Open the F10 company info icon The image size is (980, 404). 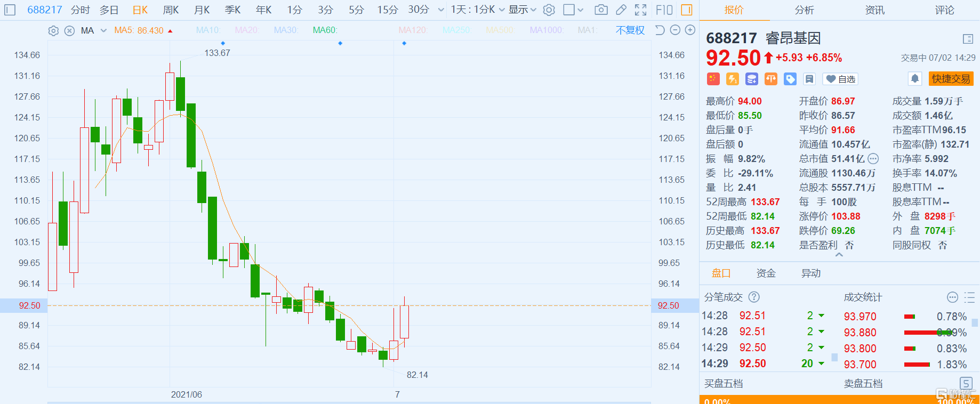click(664, 10)
